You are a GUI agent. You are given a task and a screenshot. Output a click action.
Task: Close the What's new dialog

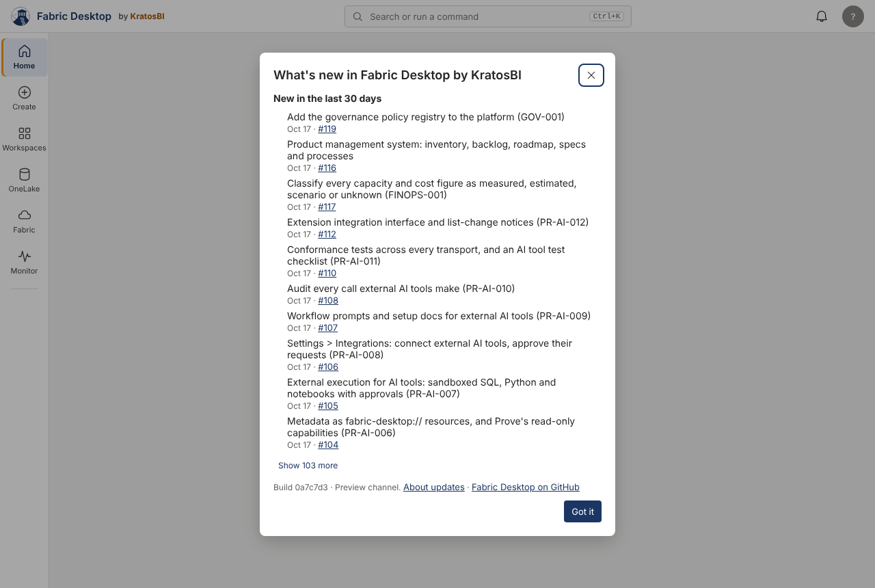tap(591, 75)
